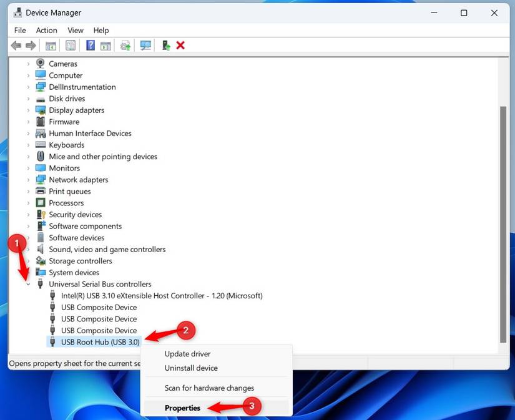Expand the Display adapters category

27,110
